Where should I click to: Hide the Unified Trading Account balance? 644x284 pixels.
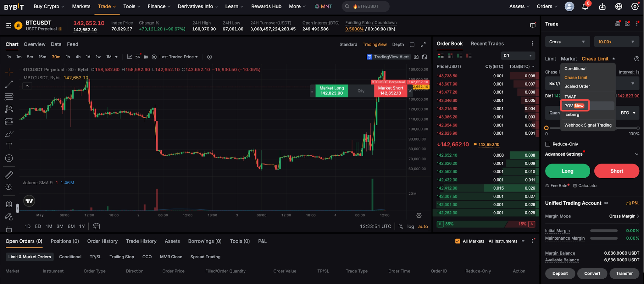606,203
